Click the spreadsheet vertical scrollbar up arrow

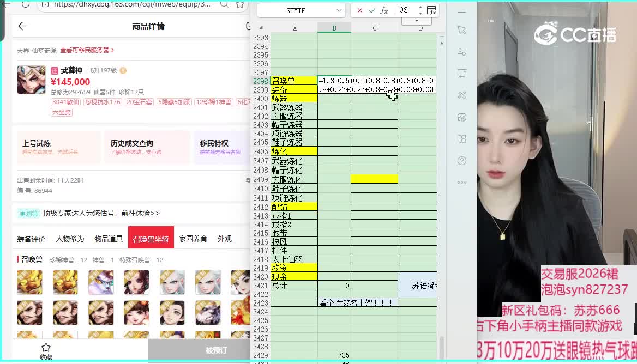point(442,43)
